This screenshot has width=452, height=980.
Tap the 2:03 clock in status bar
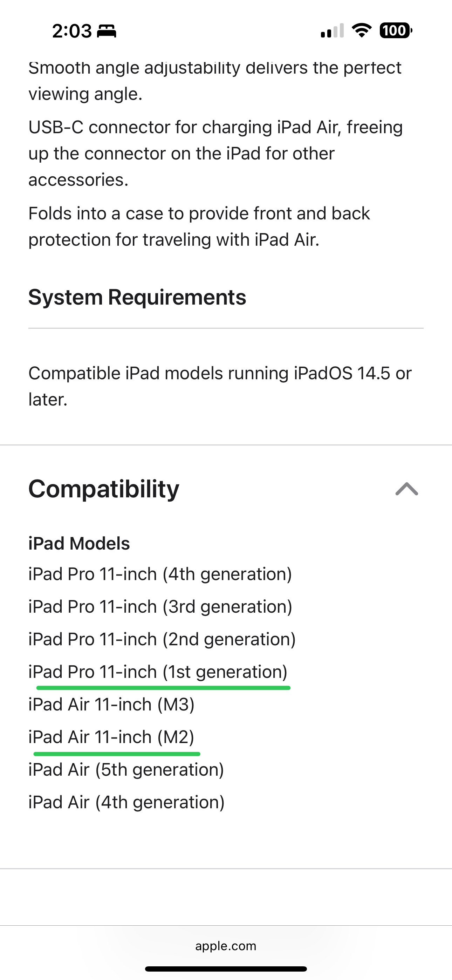click(72, 31)
